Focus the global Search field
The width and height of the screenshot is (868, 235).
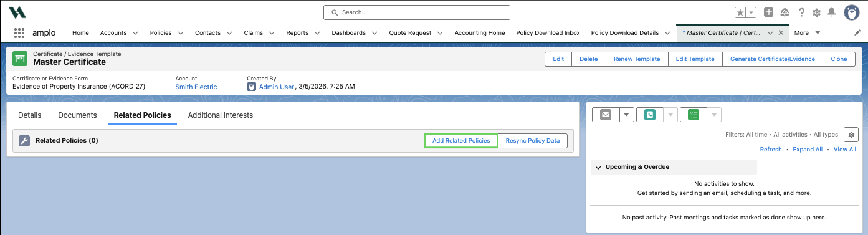417,12
